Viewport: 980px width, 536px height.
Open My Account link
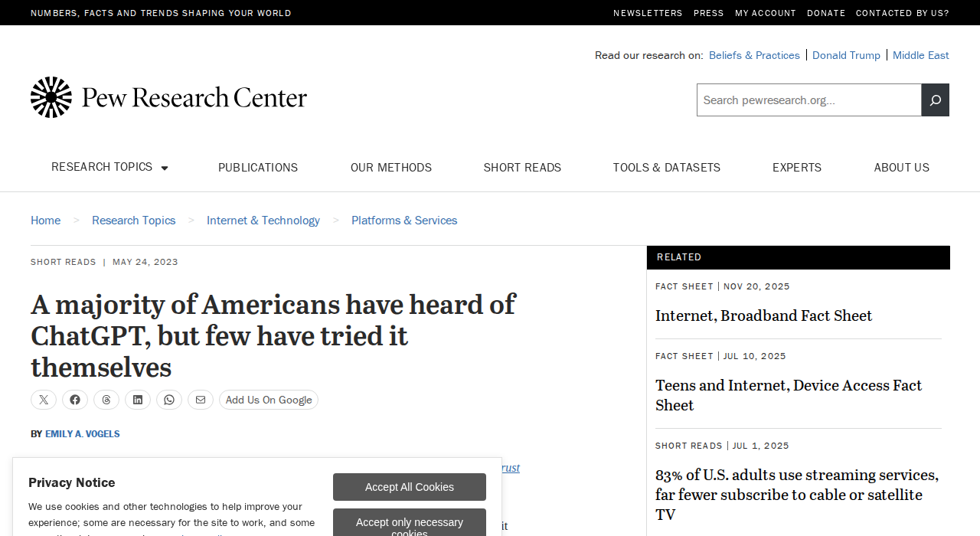766,13
